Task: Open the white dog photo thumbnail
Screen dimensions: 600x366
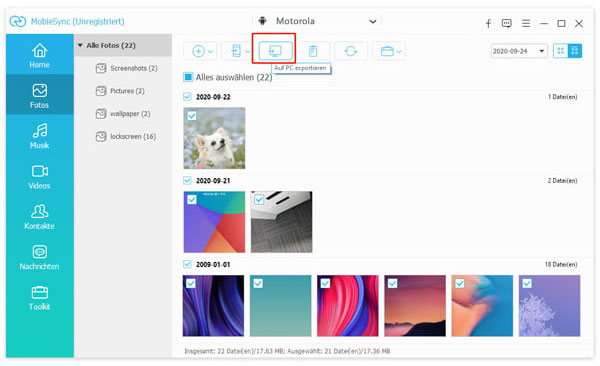Action: click(x=214, y=138)
